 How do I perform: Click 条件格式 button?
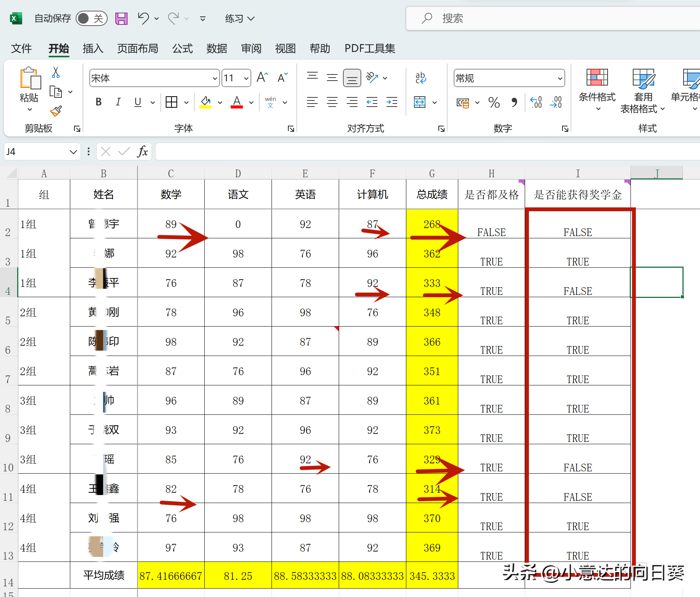pos(597,90)
